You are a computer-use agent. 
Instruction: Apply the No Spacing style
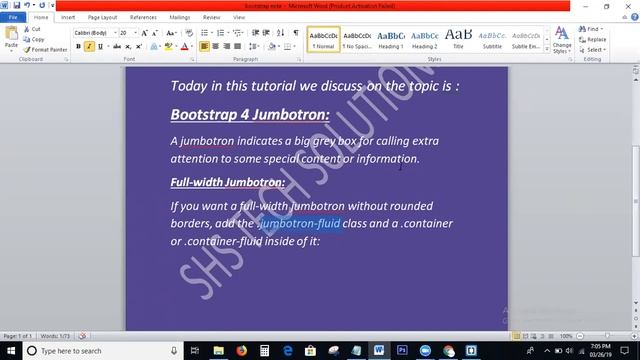(357, 40)
